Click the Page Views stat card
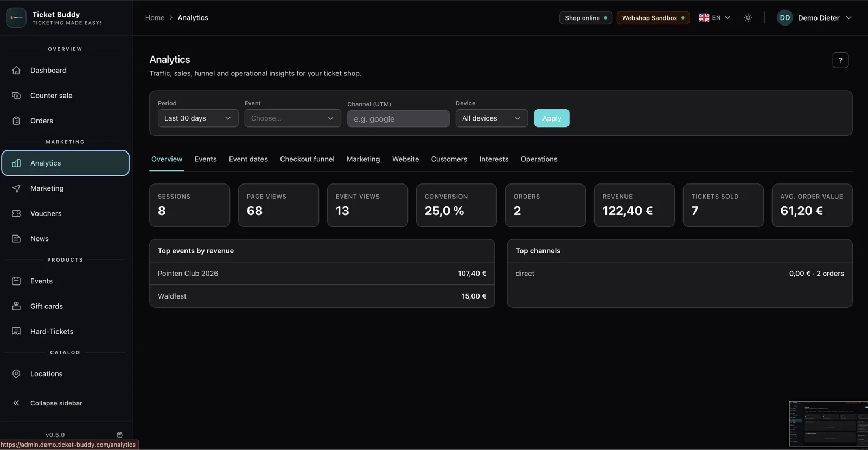868x450 pixels. click(279, 205)
